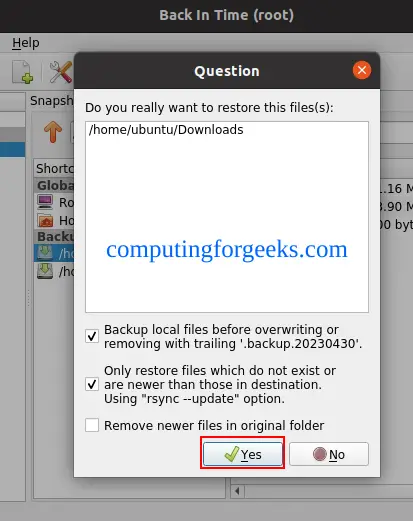Click the vertical splitter handle dots
This screenshot has height=521, width=413.
pos(29,297)
